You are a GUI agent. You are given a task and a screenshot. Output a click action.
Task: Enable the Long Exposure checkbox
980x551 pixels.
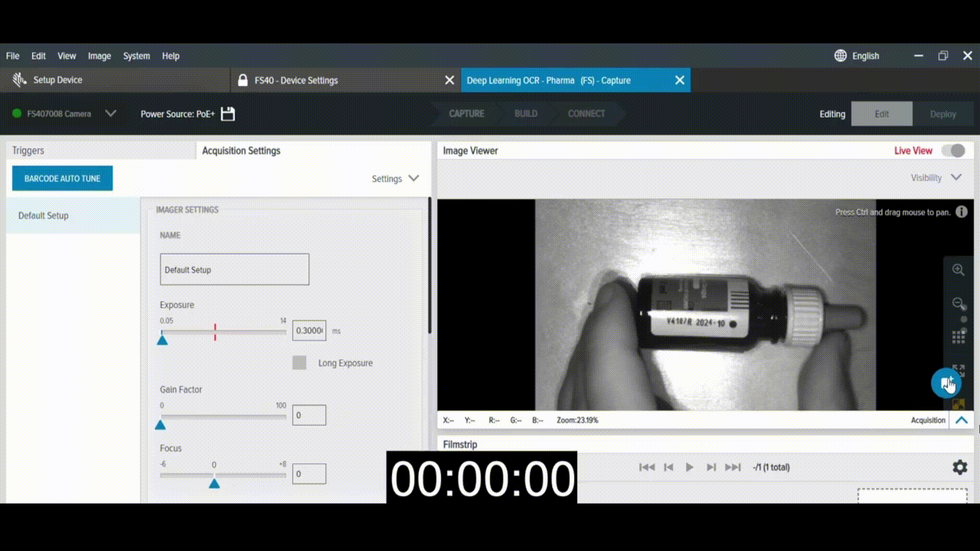tap(299, 363)
